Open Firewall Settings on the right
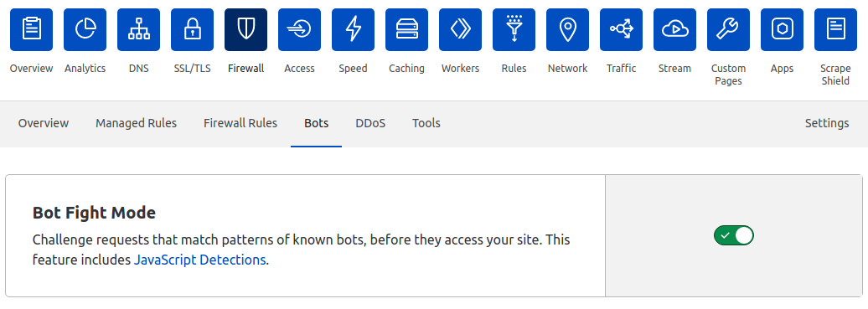 point(827,123)
